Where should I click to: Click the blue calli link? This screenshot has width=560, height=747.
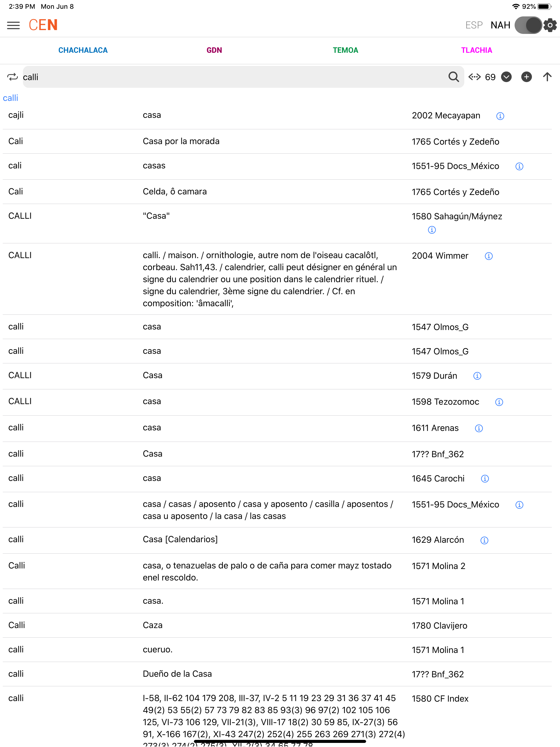10,98
